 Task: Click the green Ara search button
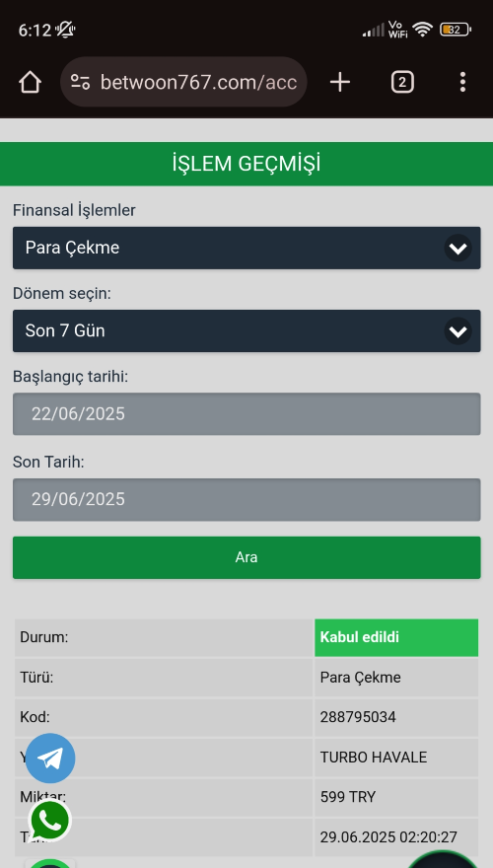coord(246,557)
